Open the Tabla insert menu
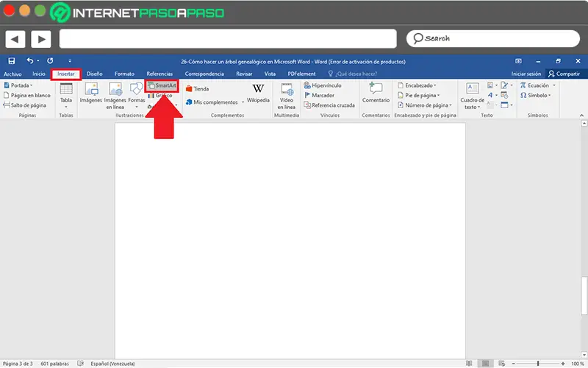 tap(66, 96)
